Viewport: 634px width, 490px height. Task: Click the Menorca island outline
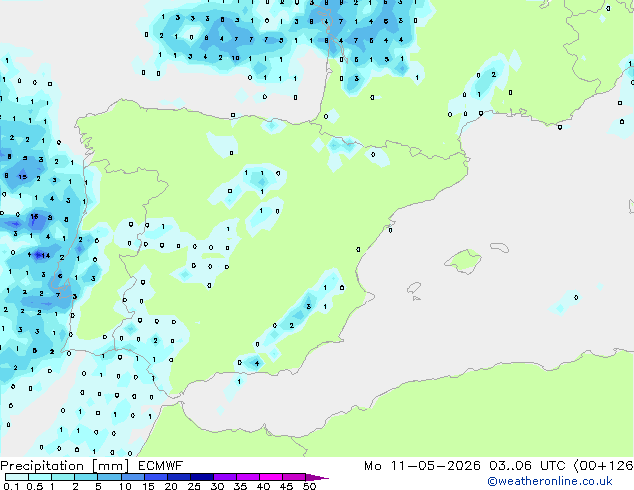(499, 247)
